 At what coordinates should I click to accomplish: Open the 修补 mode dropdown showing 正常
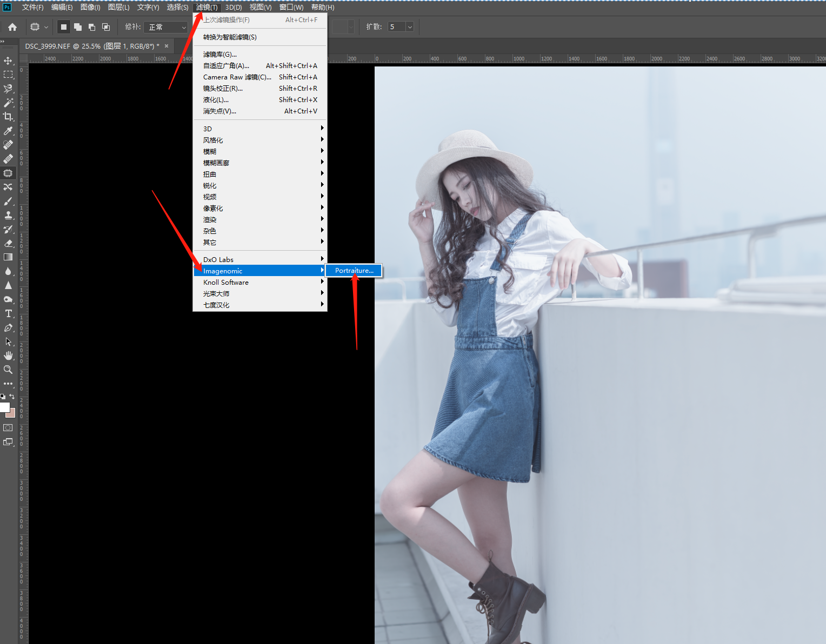pyautogui.click(x=166, y=27)
